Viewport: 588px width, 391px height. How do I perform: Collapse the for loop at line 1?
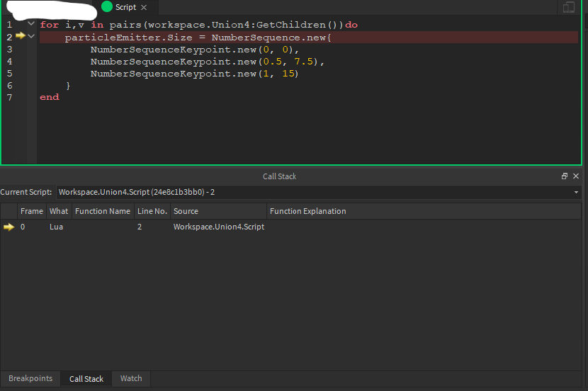(31, 24)
